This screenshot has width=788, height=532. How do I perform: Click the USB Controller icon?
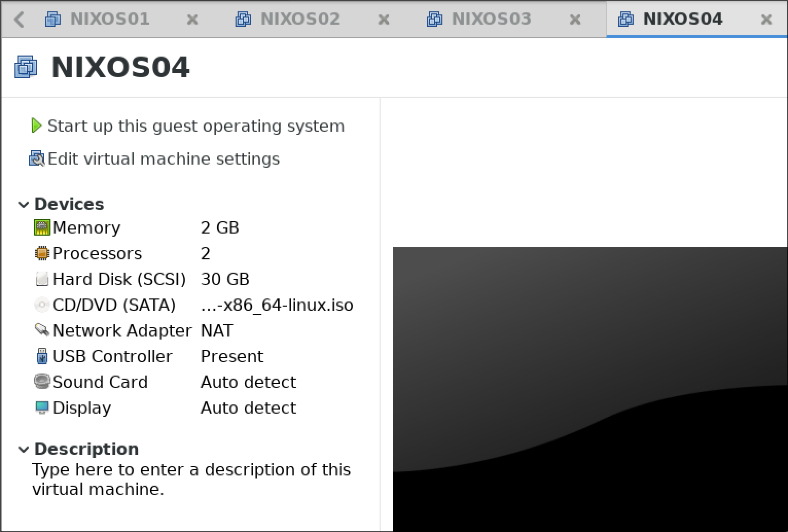coord(42,356)
